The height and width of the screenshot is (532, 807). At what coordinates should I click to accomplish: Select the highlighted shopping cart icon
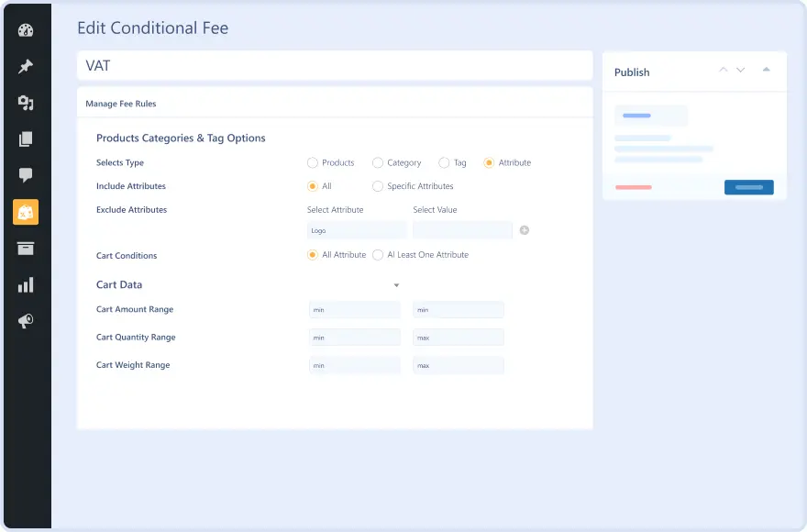25,210
